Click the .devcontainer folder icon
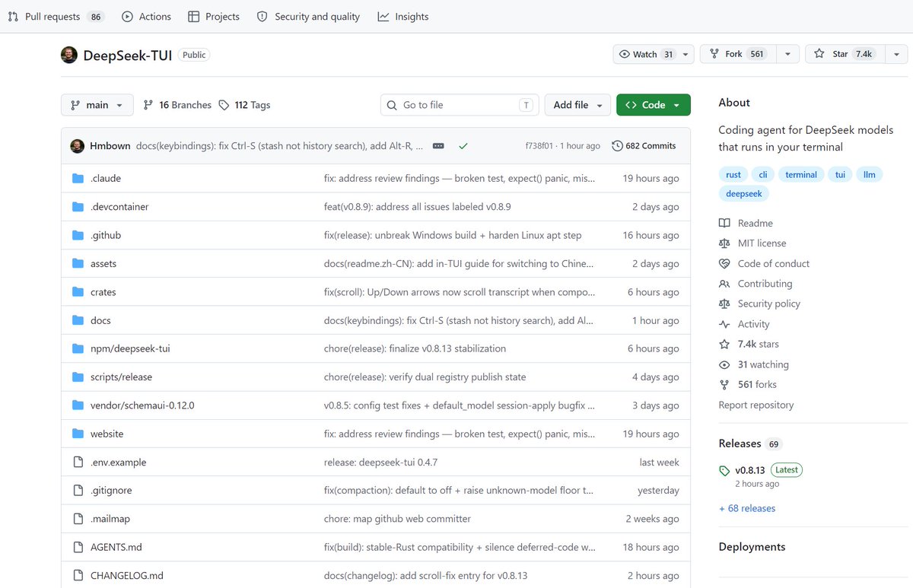913x588 pixels. tap(78, 207)
